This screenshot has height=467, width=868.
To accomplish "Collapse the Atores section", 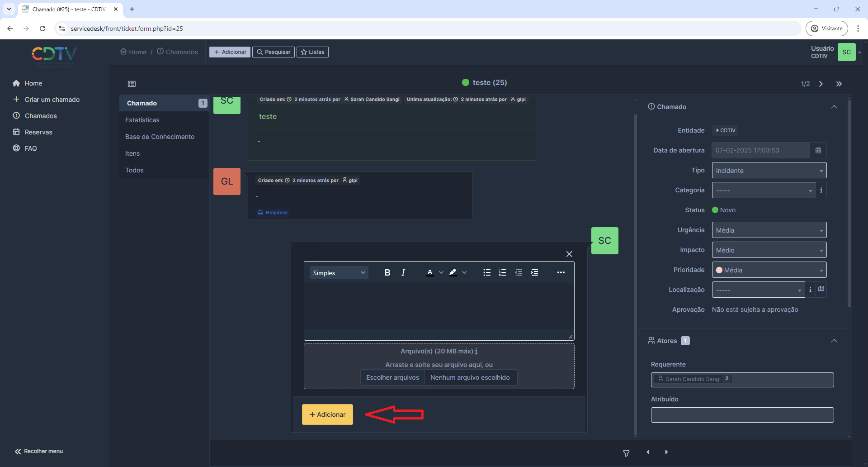I will point(834,341).
